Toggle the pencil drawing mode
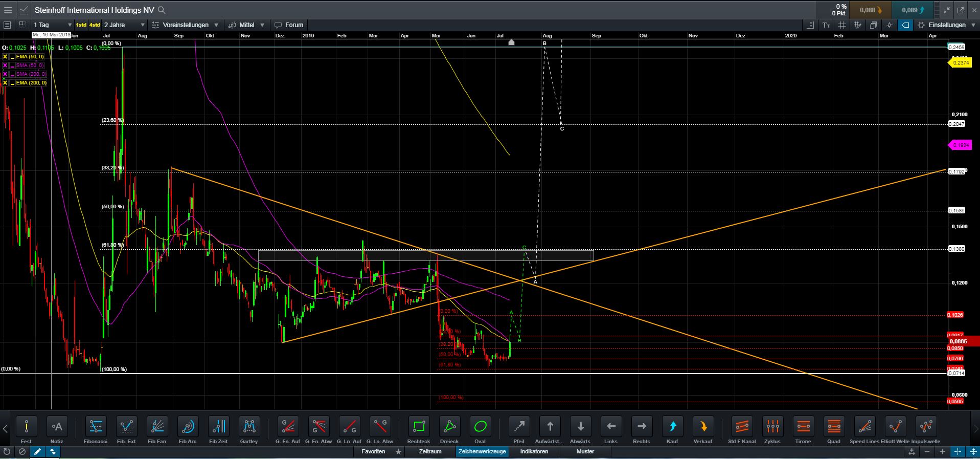This screenshot has height=459, width=980. [37, 452]
